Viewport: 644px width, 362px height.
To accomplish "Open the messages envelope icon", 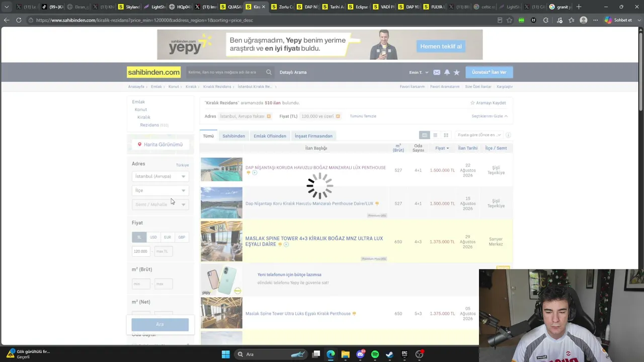I will click(437, 72).
